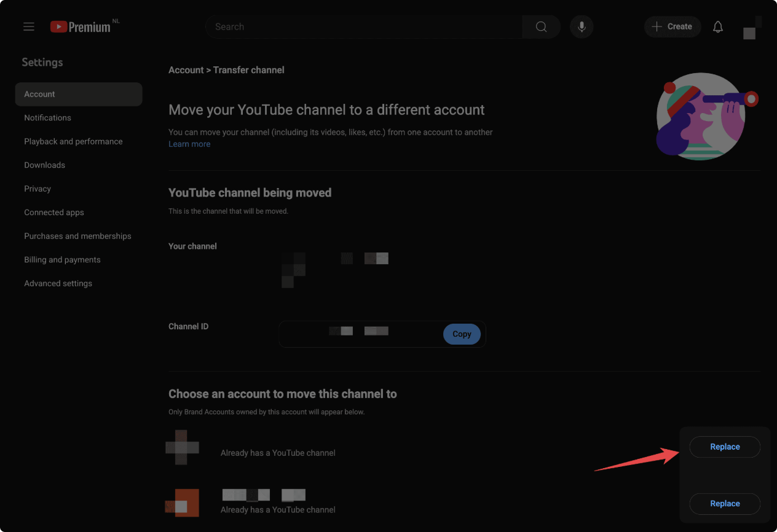Click the search magnifier button
This screenshot has height=532, width=777.
click(x=541, y=27)
